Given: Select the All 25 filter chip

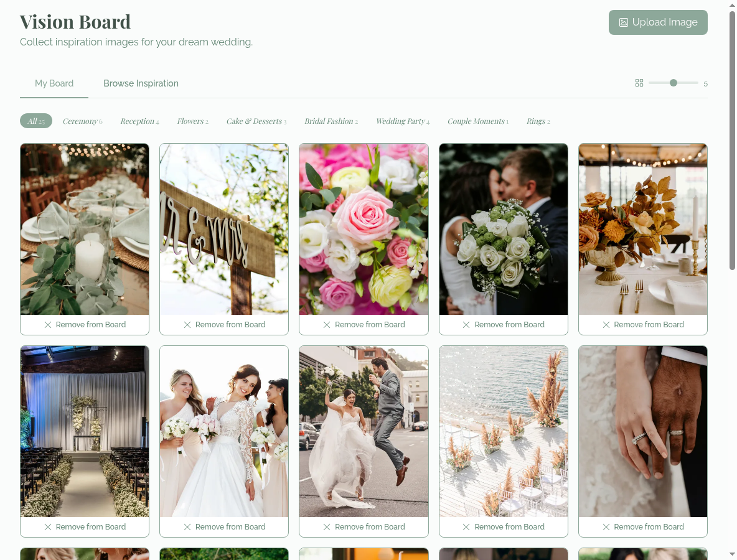Looking at the screenshot, I should [x=36, y=121].
